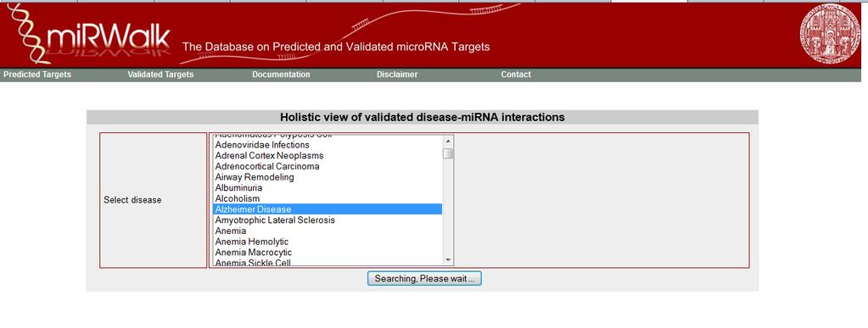
Task: Click the disease list scroll-down arrow
Action: point(448,260)
